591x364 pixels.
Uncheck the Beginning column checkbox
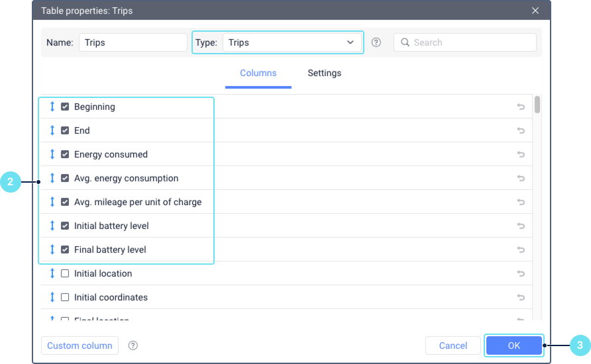coord(65,107)
